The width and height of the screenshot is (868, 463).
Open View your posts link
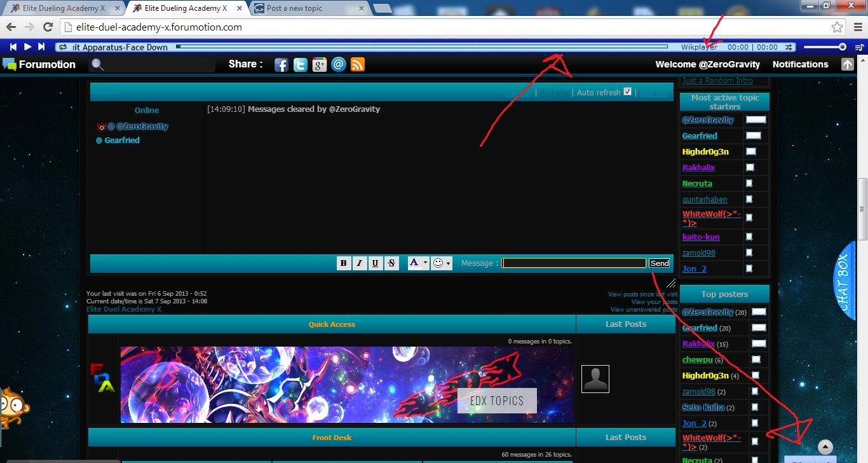[x=654, y=302]
